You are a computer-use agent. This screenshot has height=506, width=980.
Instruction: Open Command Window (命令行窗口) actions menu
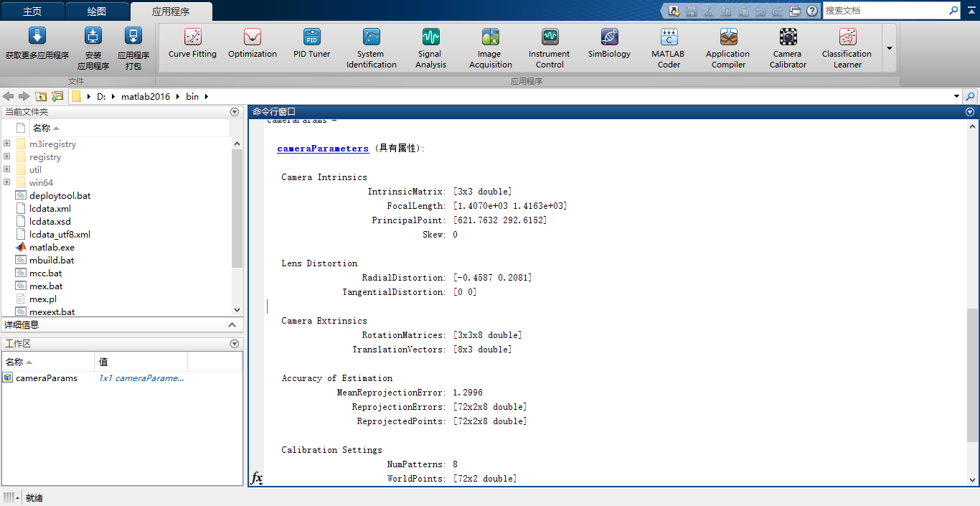point(970,112)
